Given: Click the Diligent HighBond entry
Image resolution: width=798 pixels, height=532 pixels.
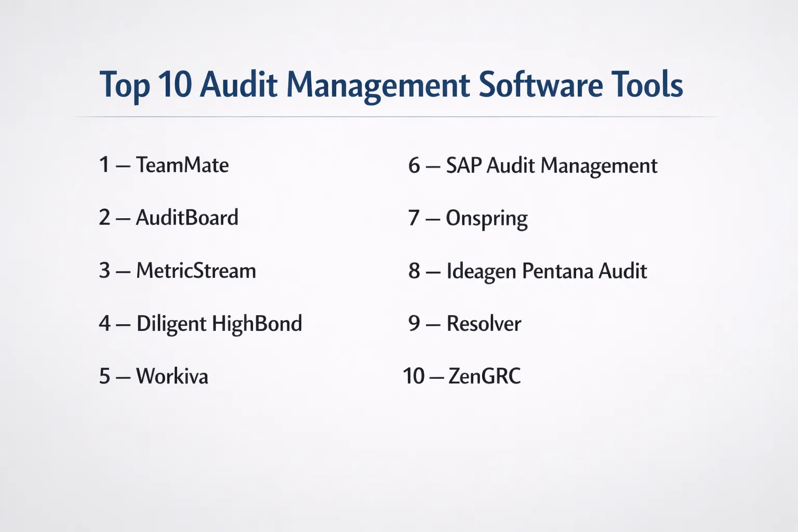Looking at the screenshot, I should pos(219,324).
